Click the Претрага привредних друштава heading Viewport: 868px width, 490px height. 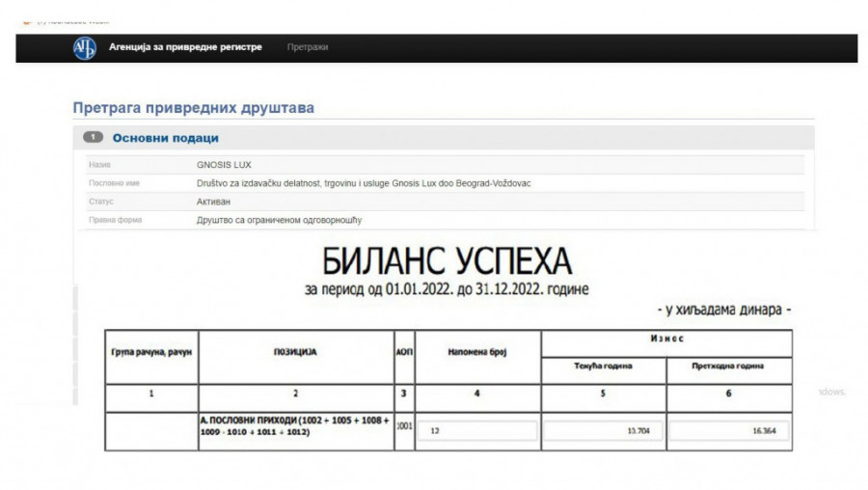[x=193, y=108]
